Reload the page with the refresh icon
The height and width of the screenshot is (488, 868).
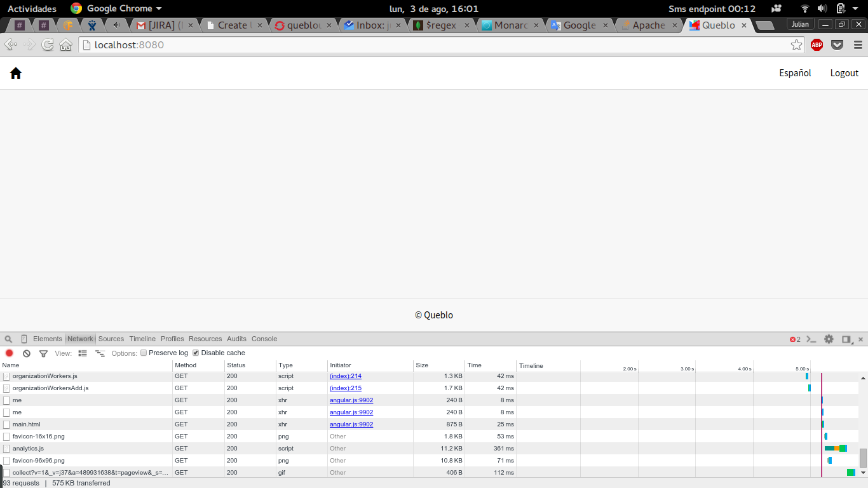[48, 44]
